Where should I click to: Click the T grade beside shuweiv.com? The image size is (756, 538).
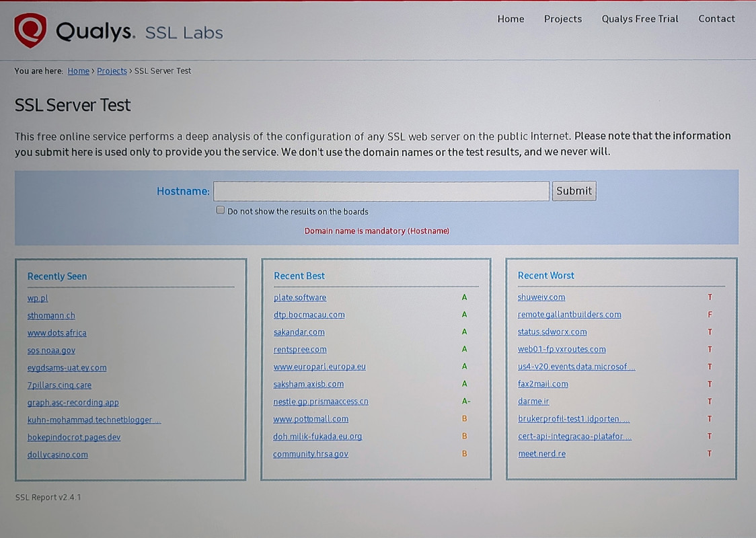click(x=710, y=297)
